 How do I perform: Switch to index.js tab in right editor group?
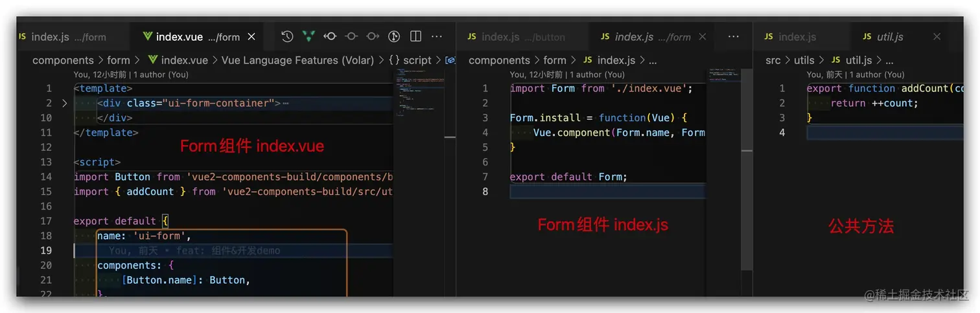802,37
